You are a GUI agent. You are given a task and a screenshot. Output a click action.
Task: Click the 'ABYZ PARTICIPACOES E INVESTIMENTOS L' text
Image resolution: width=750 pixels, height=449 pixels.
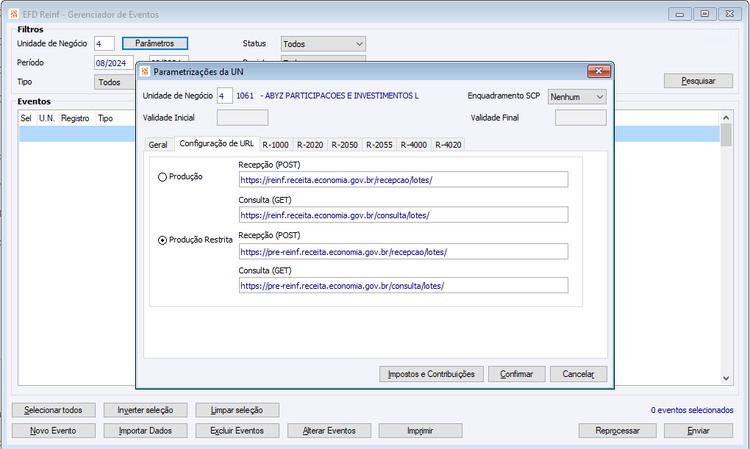point(342,96)
